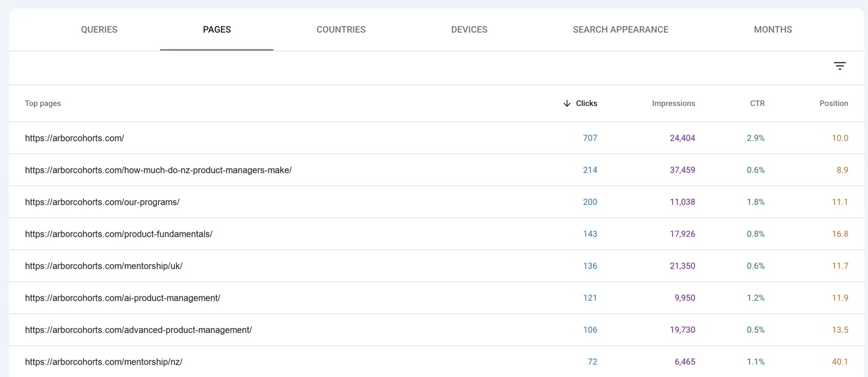Image resolution: width=868 pixels, height=377 pixels.
Task: Click the Top pages column header
Action: tap(43, 104)
